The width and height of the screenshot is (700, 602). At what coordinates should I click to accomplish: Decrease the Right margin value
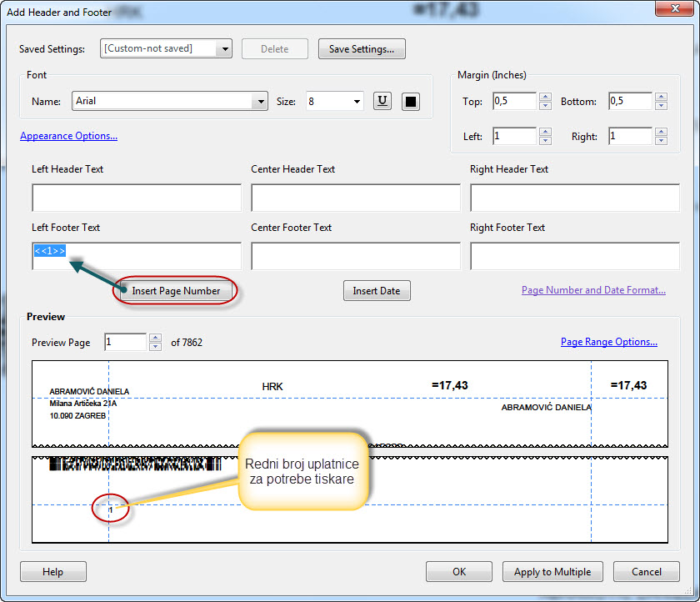point(661,141)
